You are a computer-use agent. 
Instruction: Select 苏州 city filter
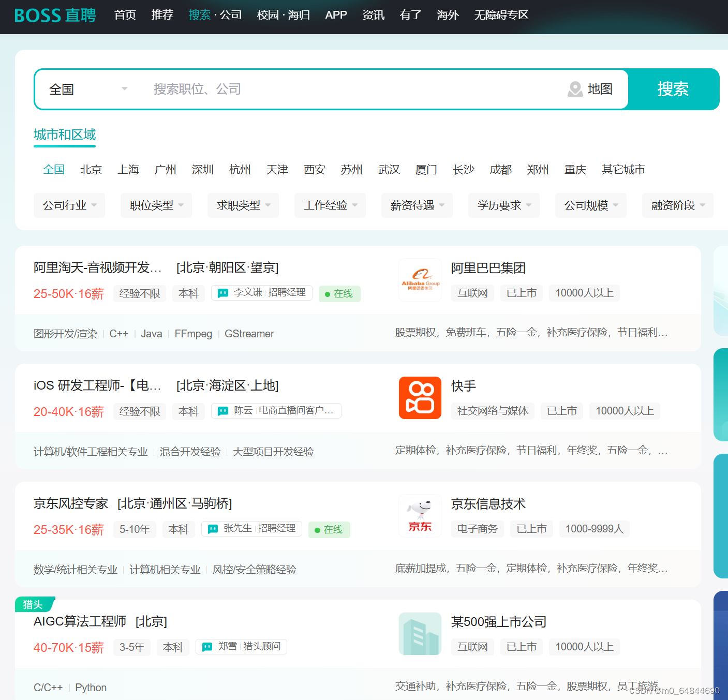click(x=352, y=169)
